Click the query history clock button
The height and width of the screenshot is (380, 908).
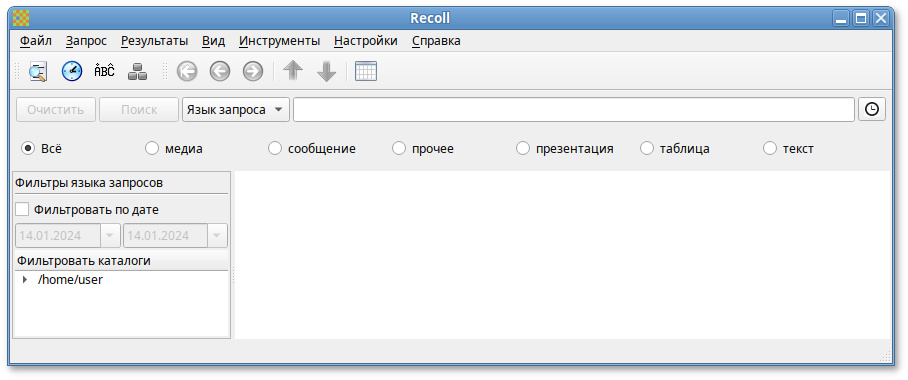(x=872, y=109)
